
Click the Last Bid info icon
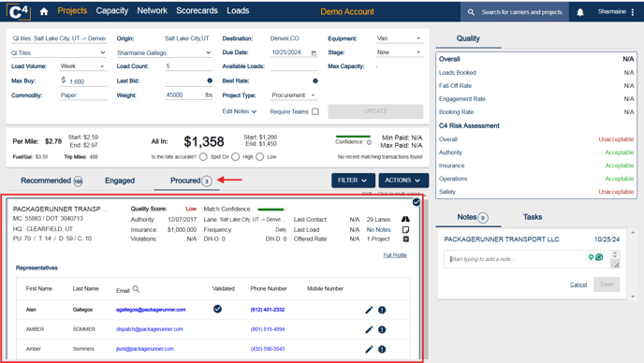210,80
